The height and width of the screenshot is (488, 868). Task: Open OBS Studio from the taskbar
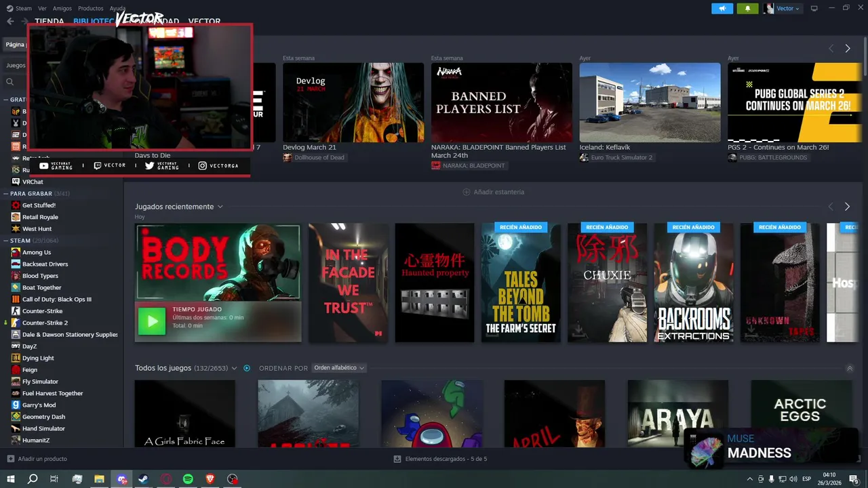point(233,479)
